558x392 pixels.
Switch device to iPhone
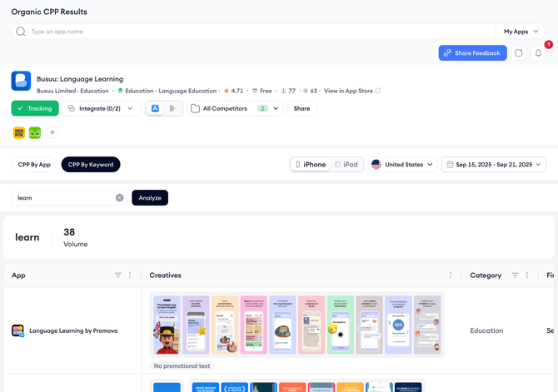click(x=310, y=165)
